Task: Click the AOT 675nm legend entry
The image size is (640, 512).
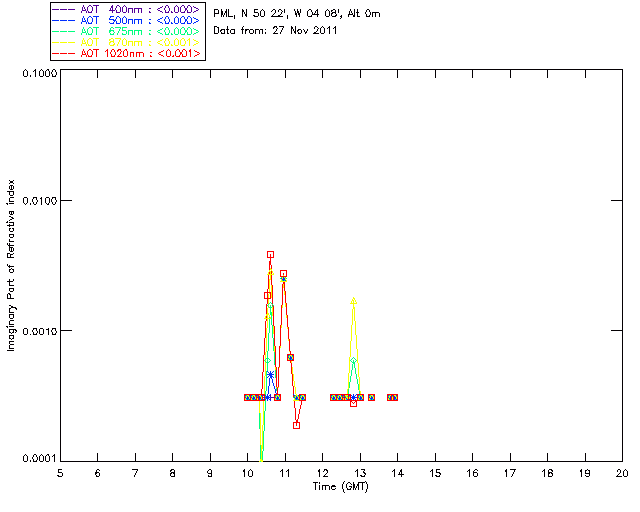Action: coord(127,31)
